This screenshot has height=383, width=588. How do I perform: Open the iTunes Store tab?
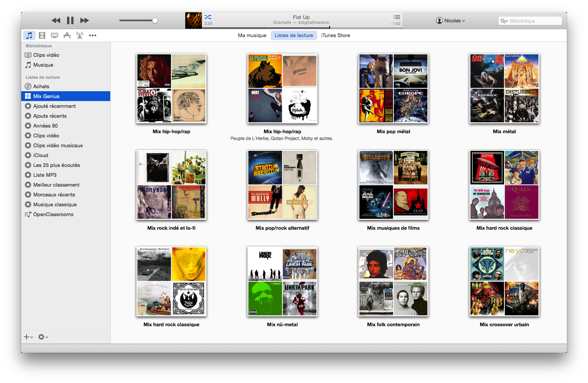point(336,35)
